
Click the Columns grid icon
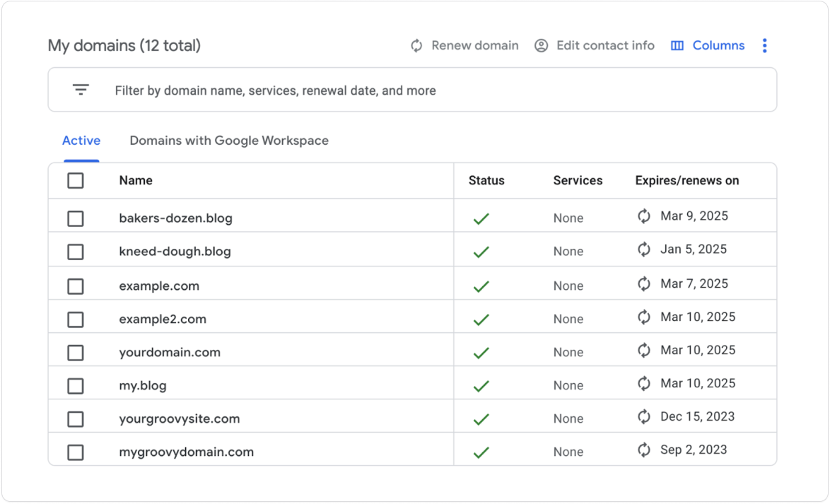tap(677, 45)
